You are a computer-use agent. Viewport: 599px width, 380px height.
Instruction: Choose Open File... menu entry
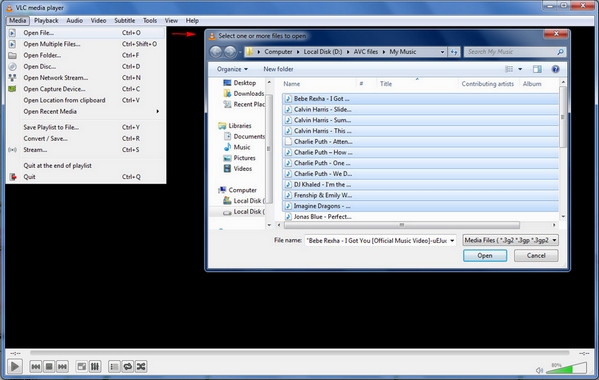(x=86, y=33)
